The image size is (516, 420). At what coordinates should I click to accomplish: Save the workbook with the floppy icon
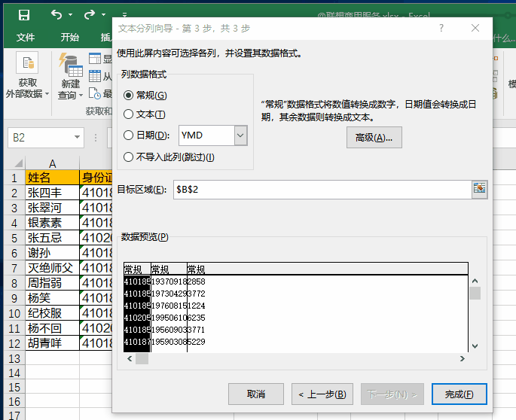point(24,15)
